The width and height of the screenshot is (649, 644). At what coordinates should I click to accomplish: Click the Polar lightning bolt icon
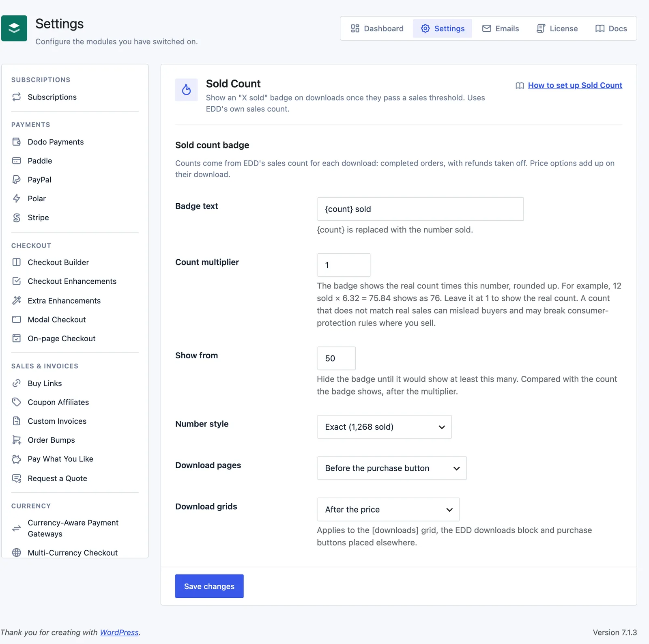coord(17,198)
